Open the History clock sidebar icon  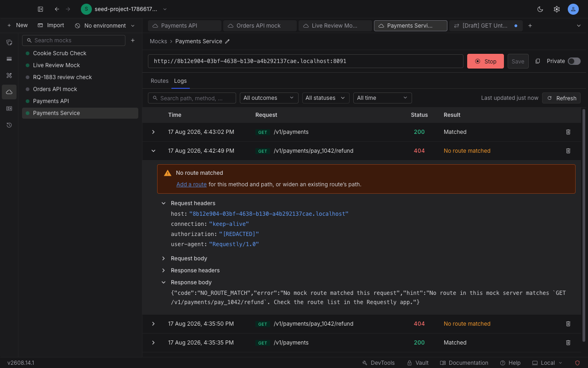9,125
